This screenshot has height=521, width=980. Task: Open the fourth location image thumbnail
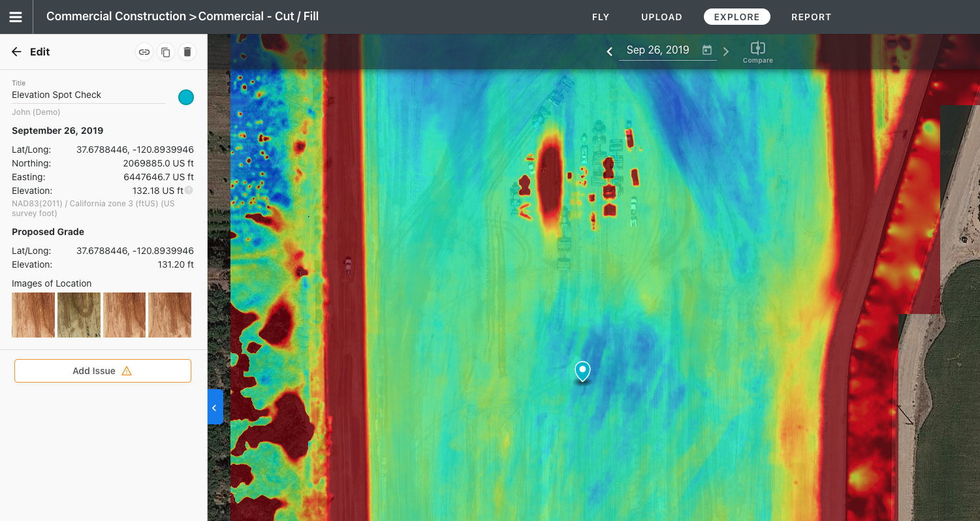coord(170,315)
